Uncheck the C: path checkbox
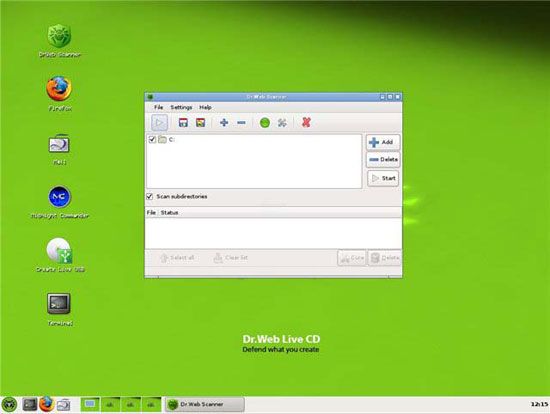This screenshot has height=414, width=550. tap(152, 139)
